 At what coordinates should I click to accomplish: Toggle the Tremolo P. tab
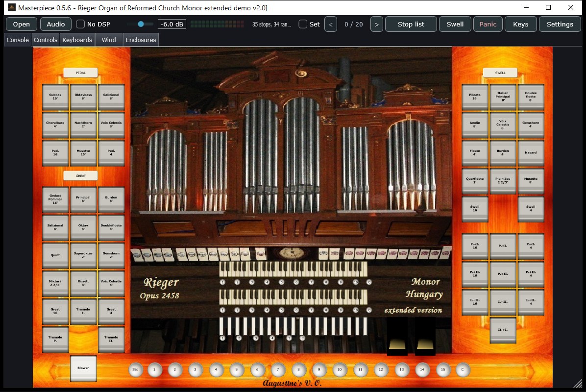55,339
